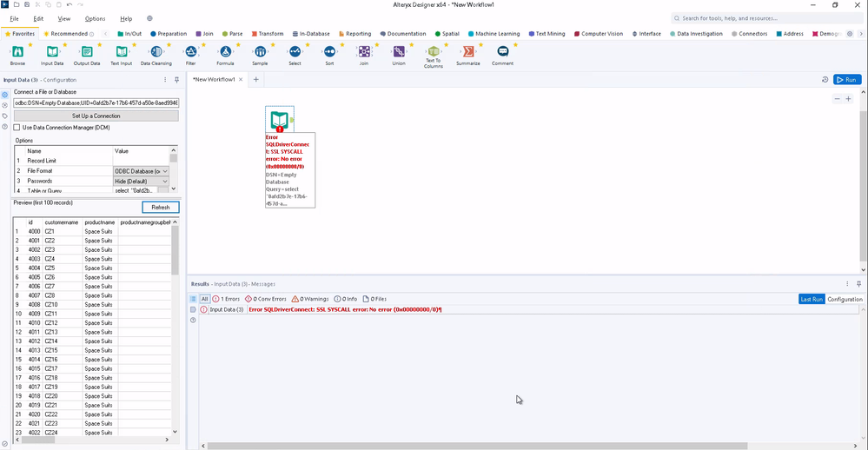Open the Help menu
Image resolution: width=868 pixels, height=450 pixels.
[126, 18]
